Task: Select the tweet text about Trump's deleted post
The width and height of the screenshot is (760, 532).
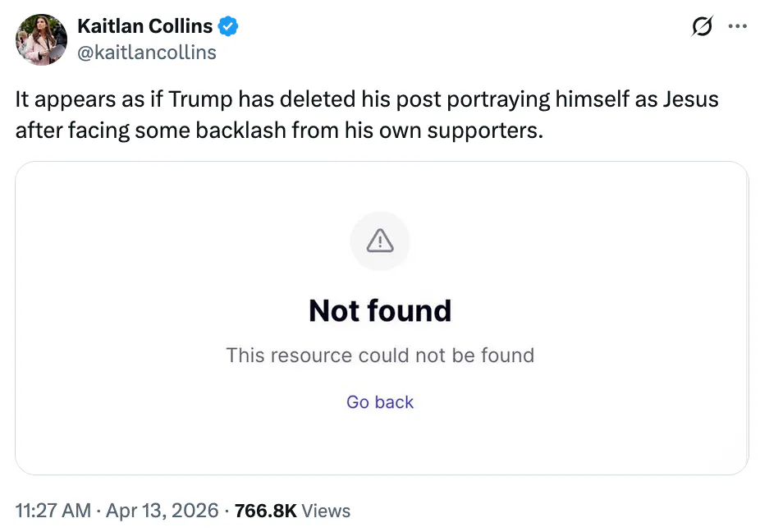Action: click(367, 115)
